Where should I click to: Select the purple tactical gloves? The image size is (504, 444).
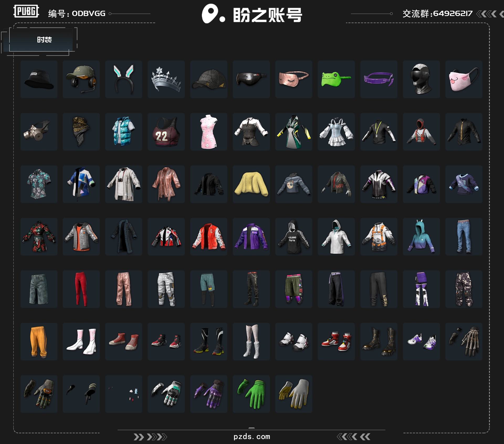209,394
